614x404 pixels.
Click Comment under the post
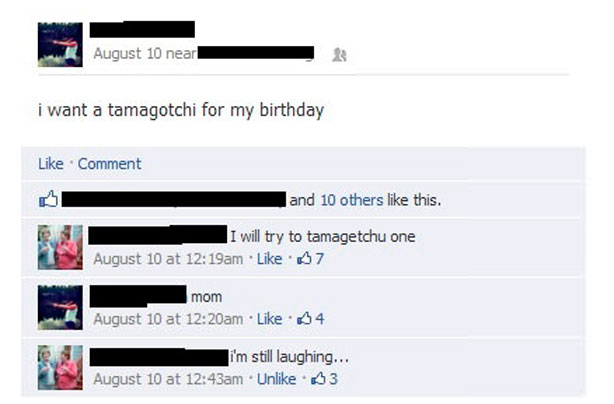(x=109, y=164)
